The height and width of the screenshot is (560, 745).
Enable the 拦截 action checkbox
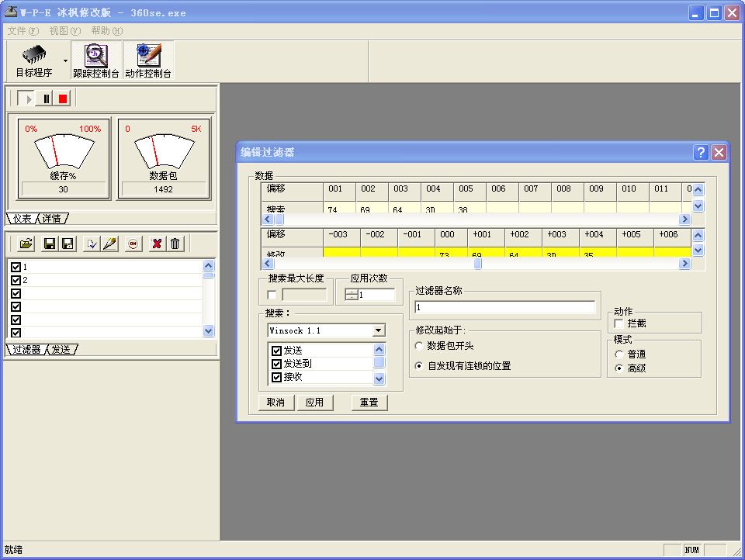point(619,323)
